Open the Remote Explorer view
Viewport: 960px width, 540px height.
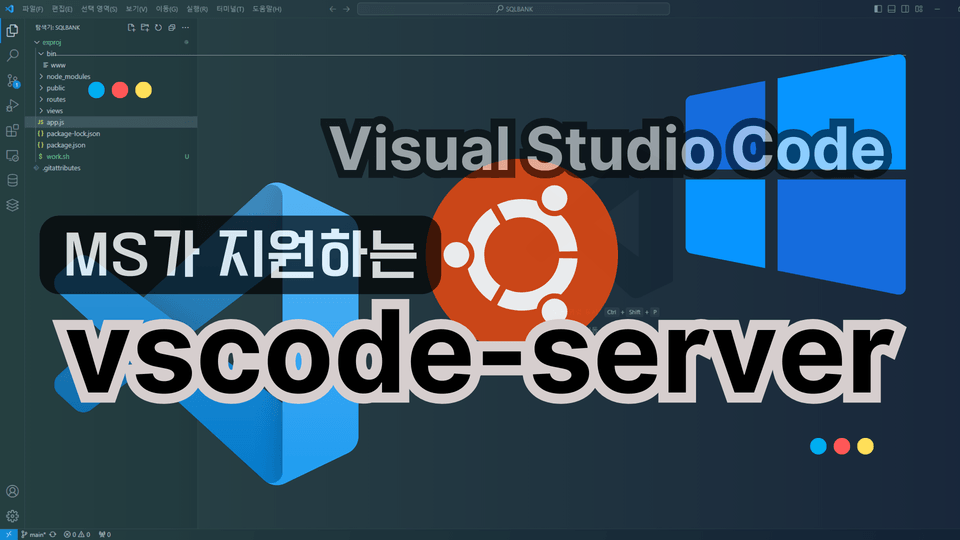click(12, 156)
